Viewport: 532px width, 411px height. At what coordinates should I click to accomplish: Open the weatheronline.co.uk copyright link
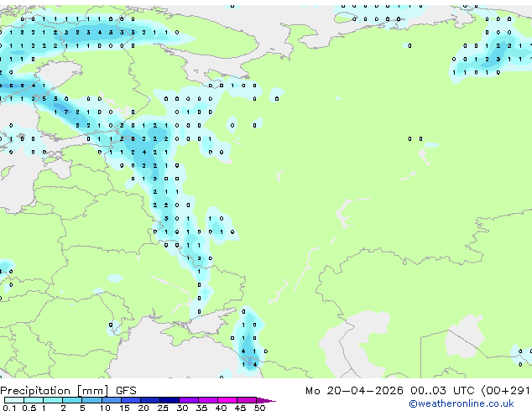[x=461, y=403]
